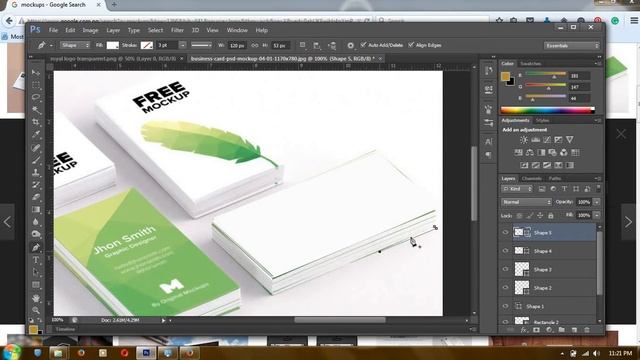This screenshot has width=640, height=360.
Task: Select the Pen tool in toolbox
Action: (x=36, y=247)
